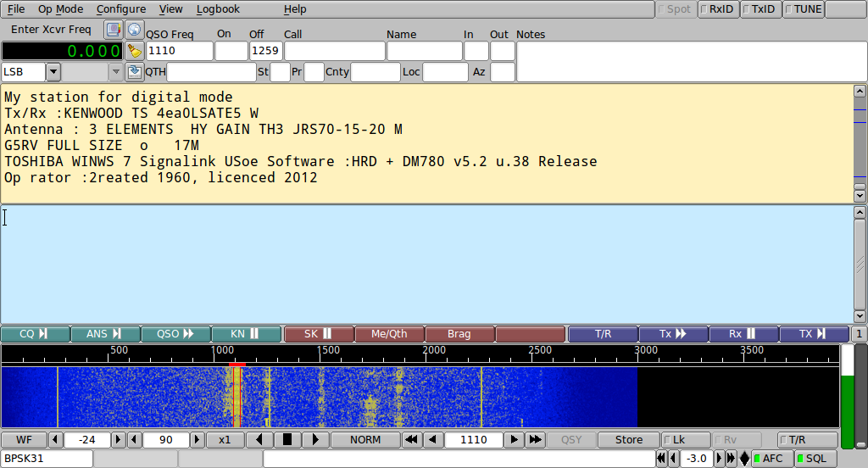Jump cursor frequency fast backward
The width and height of the screenshot is (868, 468).
click(411, 440)
